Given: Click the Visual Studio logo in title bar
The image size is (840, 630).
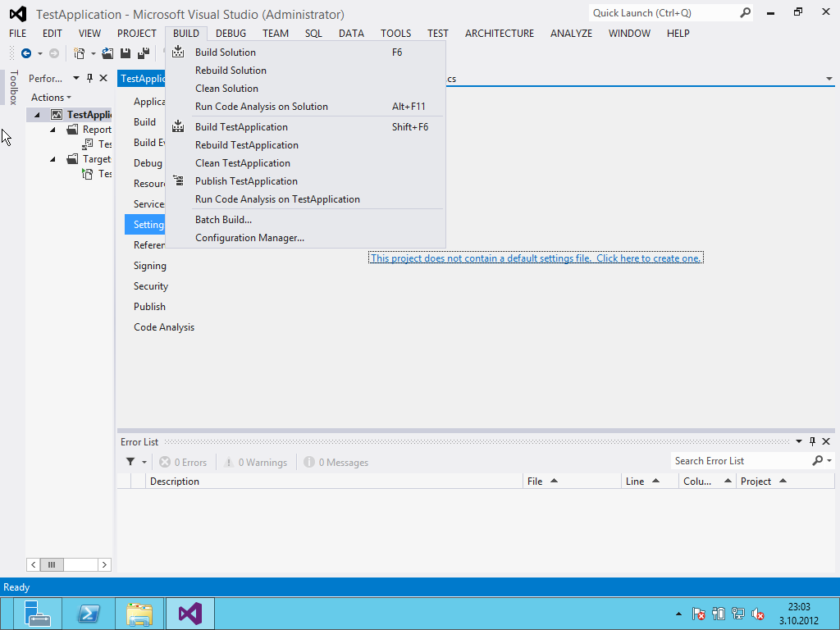Looking at the screenshot, I should 18,14.
